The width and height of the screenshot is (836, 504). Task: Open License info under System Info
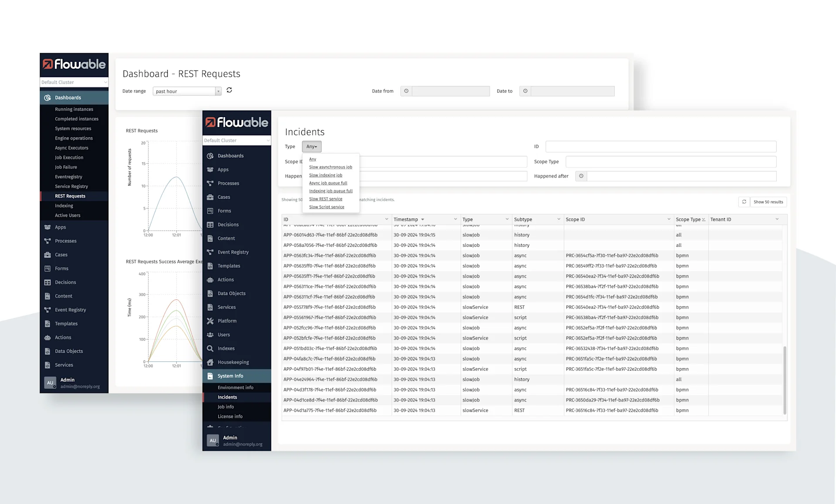coord(230,417)
